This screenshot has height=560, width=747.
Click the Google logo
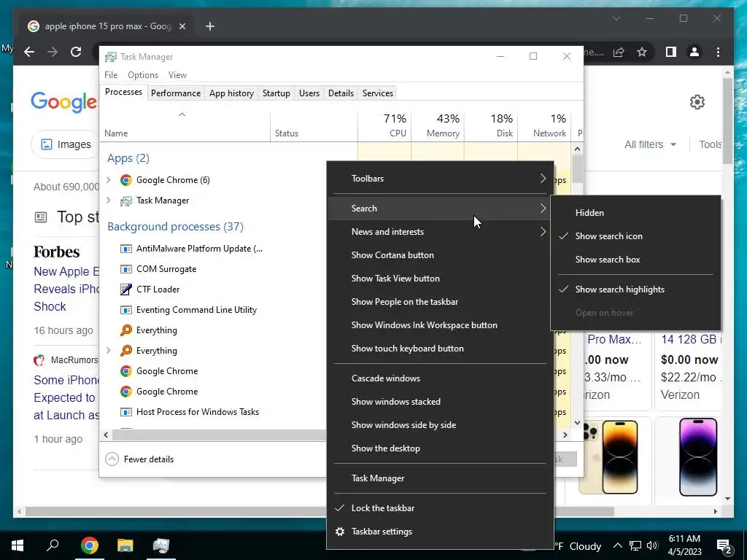pyautogui.click(x=64, y=102)
